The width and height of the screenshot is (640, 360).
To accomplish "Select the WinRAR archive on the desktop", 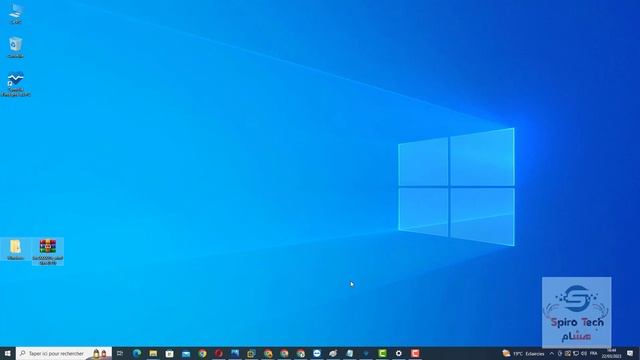I will (48, 252).
